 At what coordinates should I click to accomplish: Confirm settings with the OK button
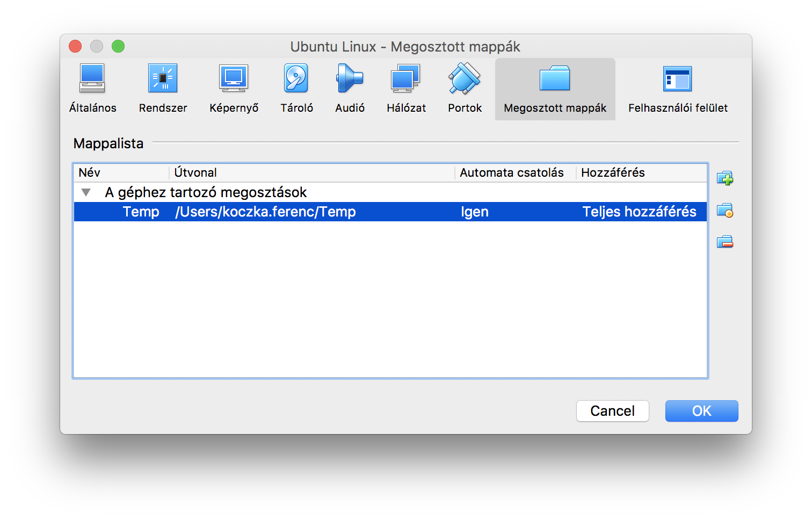pyautogui.click(x=702, y=411)
